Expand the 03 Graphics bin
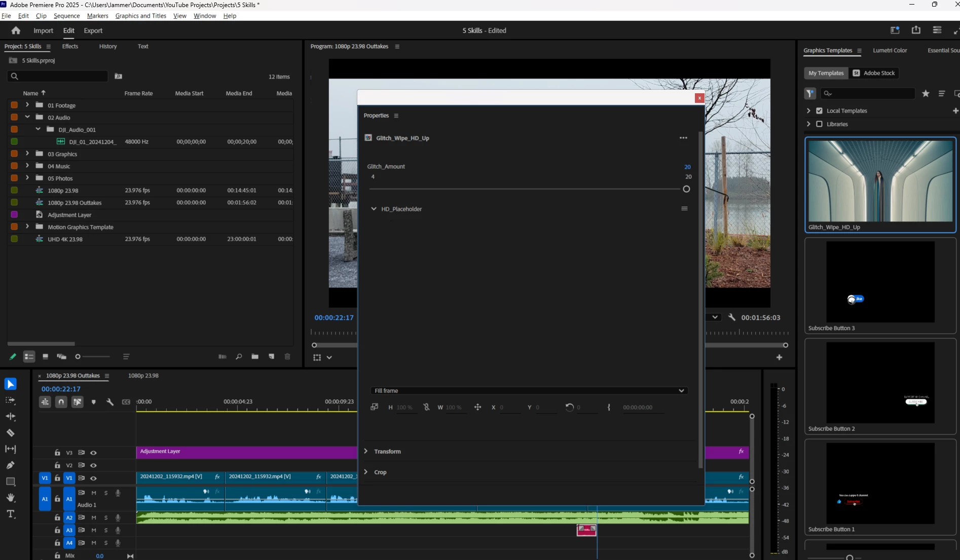This screenshot has width=960, height=560. [27, 154]
